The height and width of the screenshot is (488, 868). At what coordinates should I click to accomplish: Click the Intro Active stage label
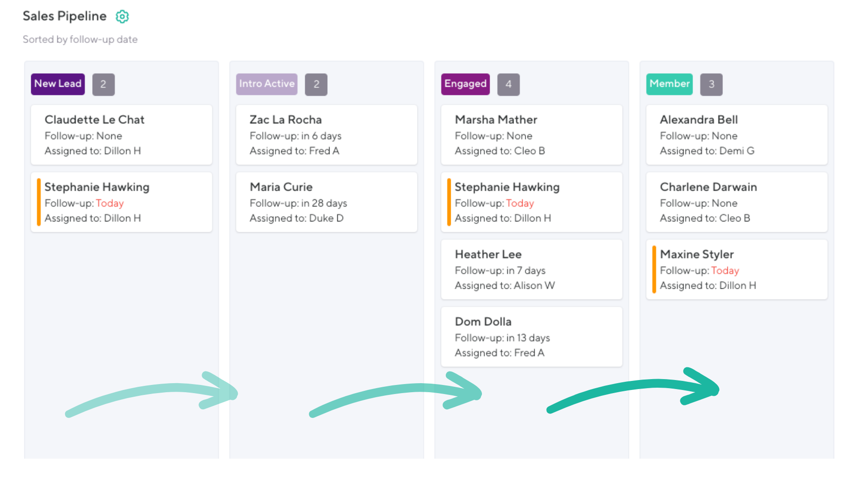[x=267, y=84]
